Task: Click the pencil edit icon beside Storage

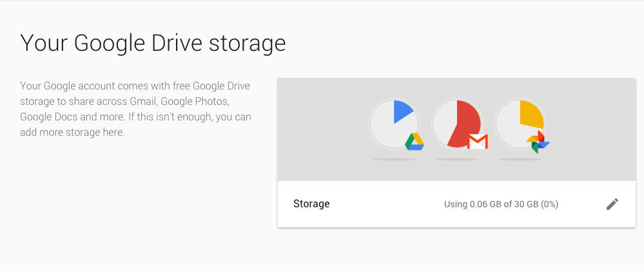Action: 612,204
